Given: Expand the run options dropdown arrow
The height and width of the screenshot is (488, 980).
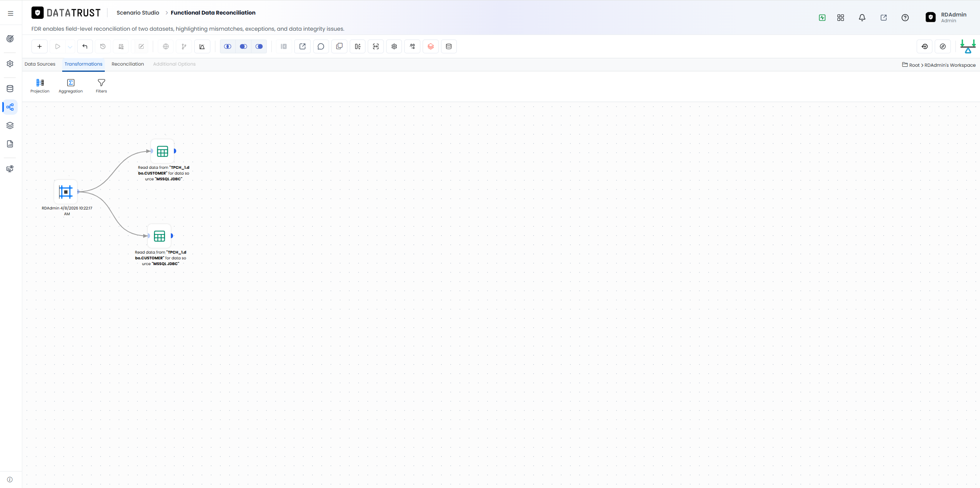Looking at the screenshot, I should [70, 47].
